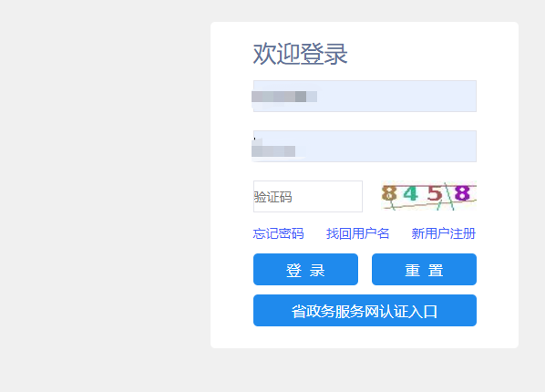The width and height of the screenshot is (545, 392).
Task: Click the 验证码 captcha input box
Action: point(308,196)
